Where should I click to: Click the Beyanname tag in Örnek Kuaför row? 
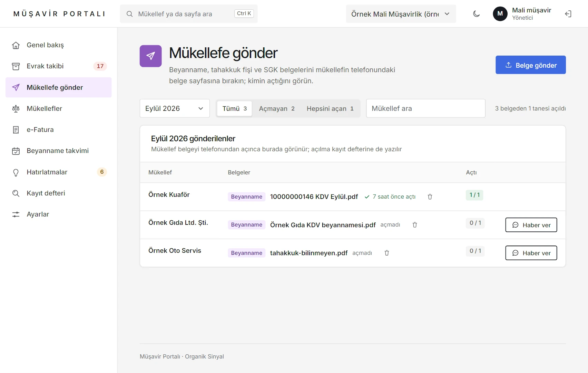tap(246, 197)
